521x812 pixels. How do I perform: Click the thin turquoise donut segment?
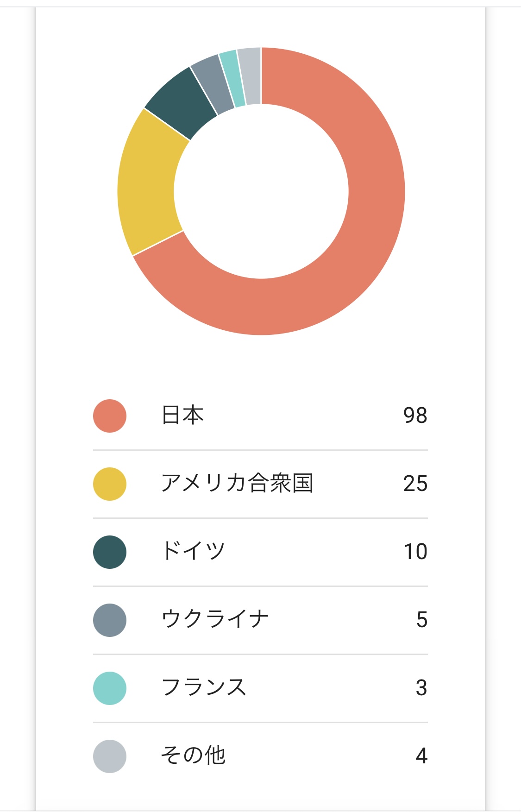[x=232, y=78]
